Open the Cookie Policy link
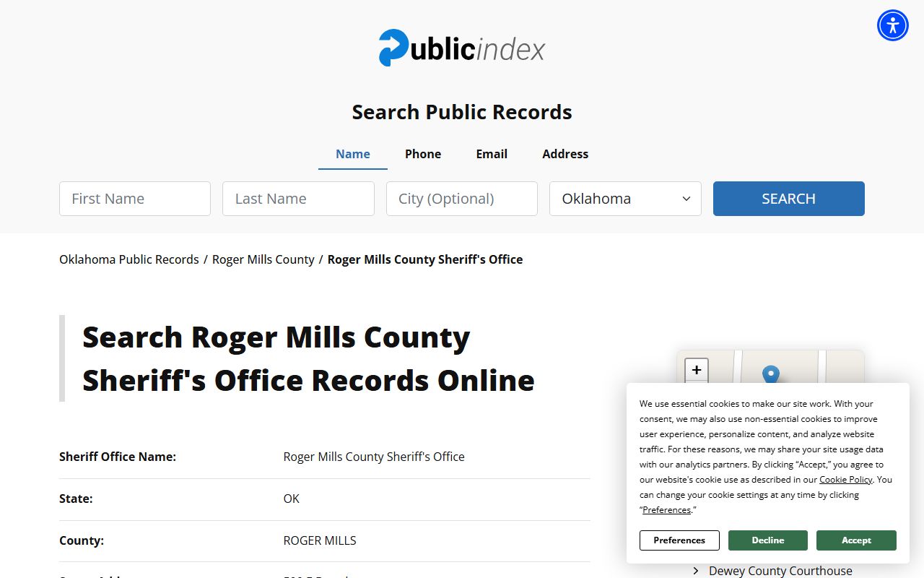Image resolution: width=924 pixels, height=578 pixels. point(846,480)
